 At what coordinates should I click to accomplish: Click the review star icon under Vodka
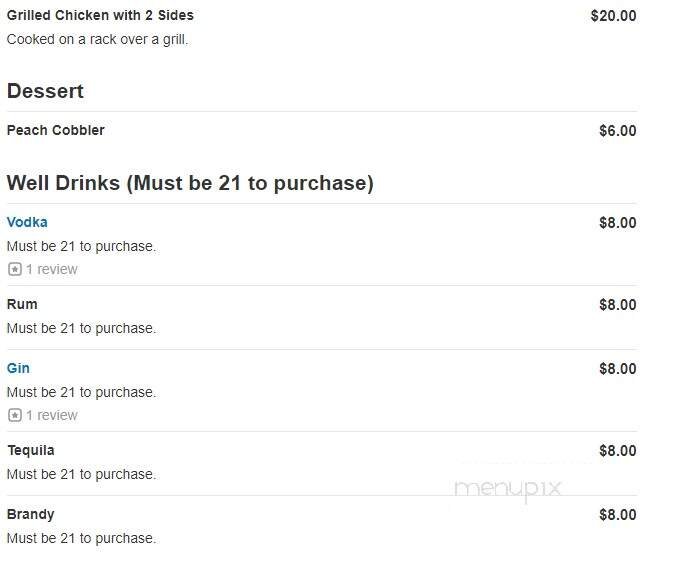[x=14, y=269]
